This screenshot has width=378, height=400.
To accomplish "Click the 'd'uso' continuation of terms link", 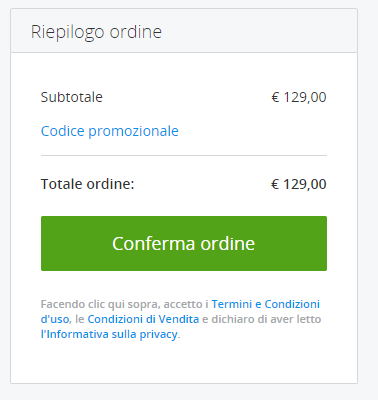I will tap(55, 319).
